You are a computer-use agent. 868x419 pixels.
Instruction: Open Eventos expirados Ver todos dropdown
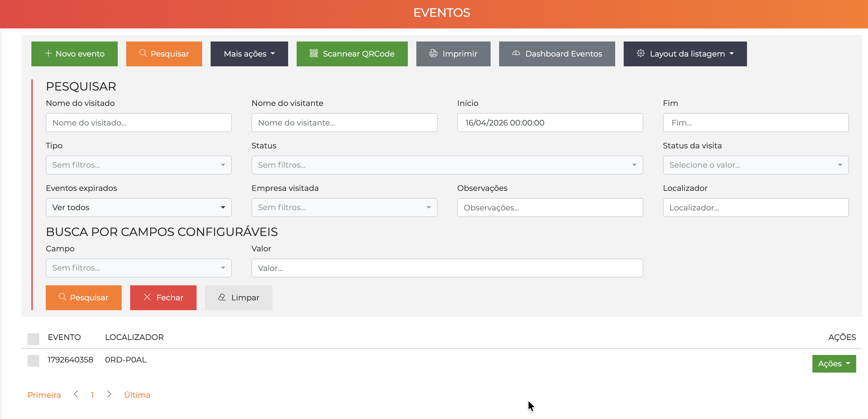[x=139, y=208]
